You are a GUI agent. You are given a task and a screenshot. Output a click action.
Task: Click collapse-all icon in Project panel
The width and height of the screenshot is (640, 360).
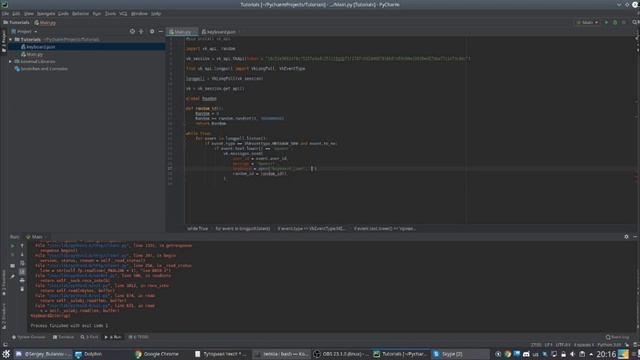coord(141,31)
